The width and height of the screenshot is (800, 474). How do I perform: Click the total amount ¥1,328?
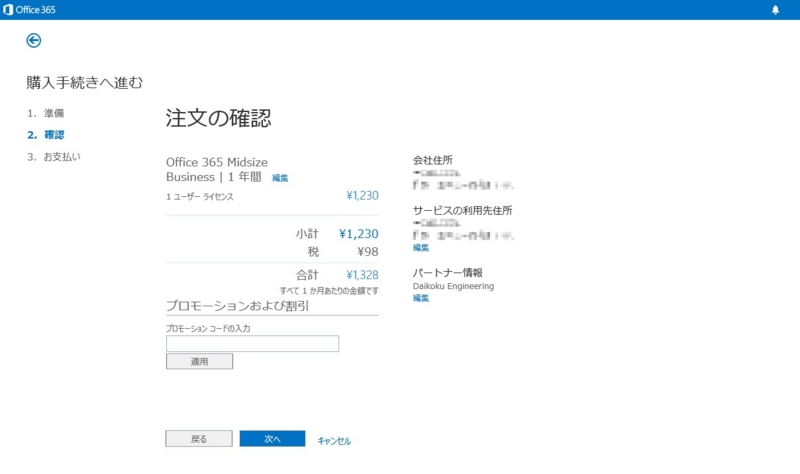pyautogui.click(x=362, y=275)
